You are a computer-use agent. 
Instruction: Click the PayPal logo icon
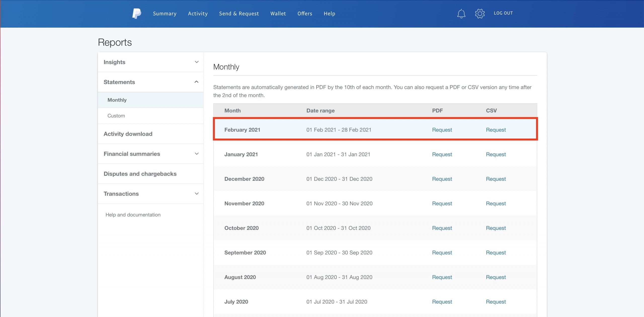(137, 14)
